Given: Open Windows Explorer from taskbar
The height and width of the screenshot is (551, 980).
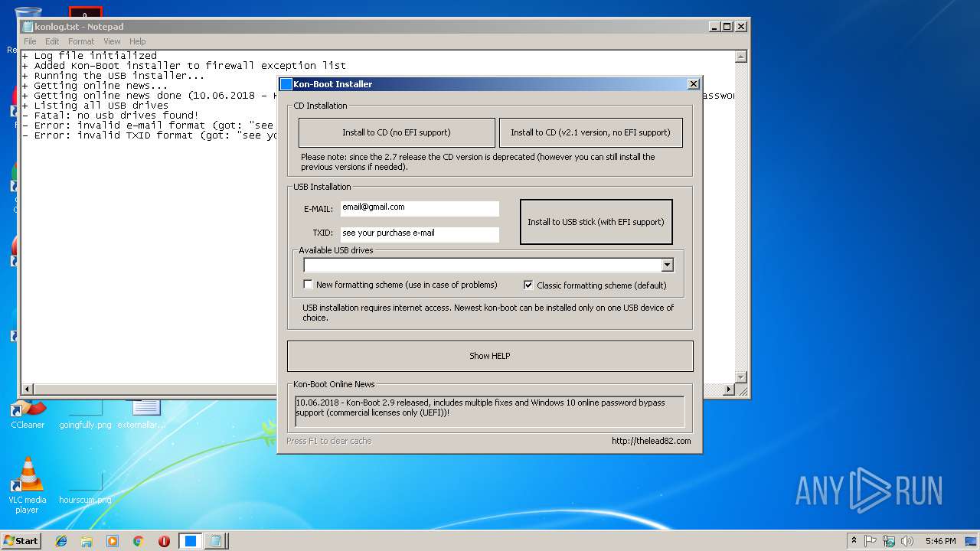Looking at the screenshot, I should click(87, 541).
